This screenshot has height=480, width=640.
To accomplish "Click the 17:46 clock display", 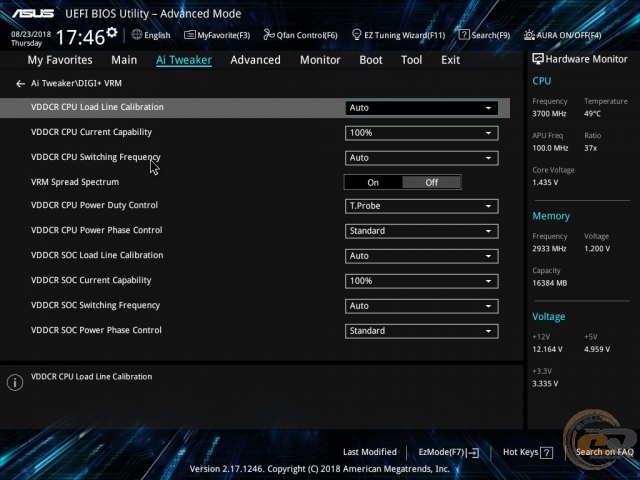I will (x=80, y=37).
